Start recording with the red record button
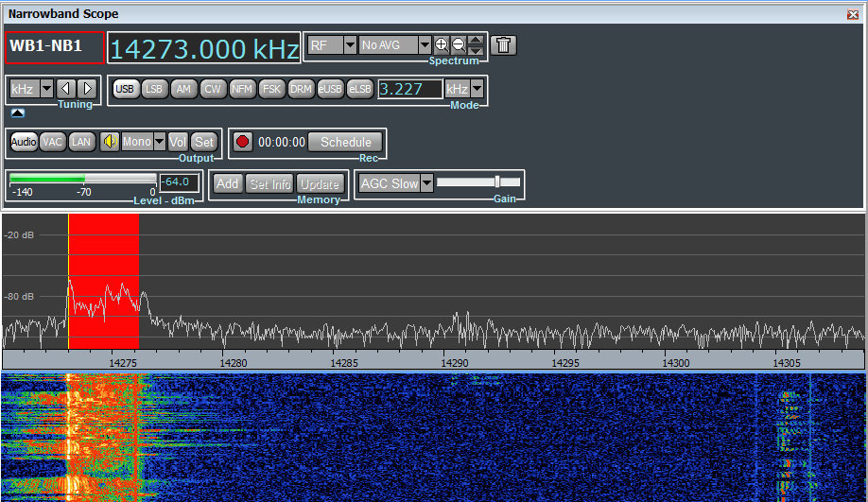The width and height of the screenshot is (868, 502). pos(242,142)
